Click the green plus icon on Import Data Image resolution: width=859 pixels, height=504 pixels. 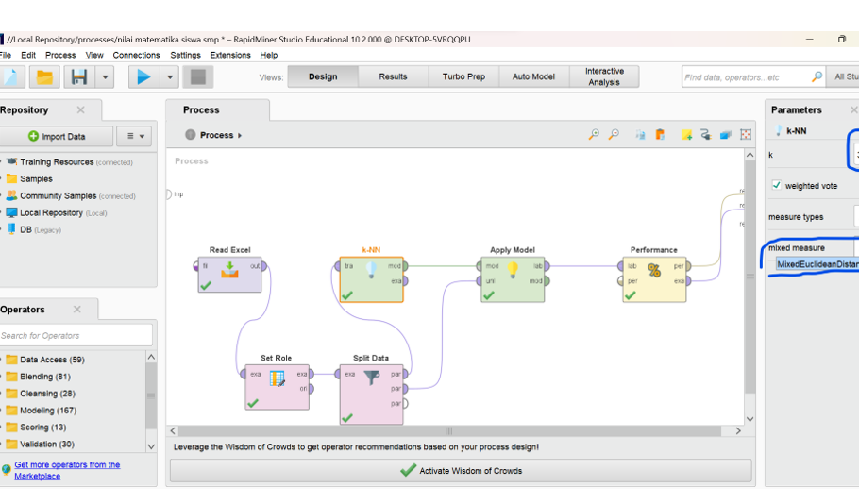tap(33, 137)
